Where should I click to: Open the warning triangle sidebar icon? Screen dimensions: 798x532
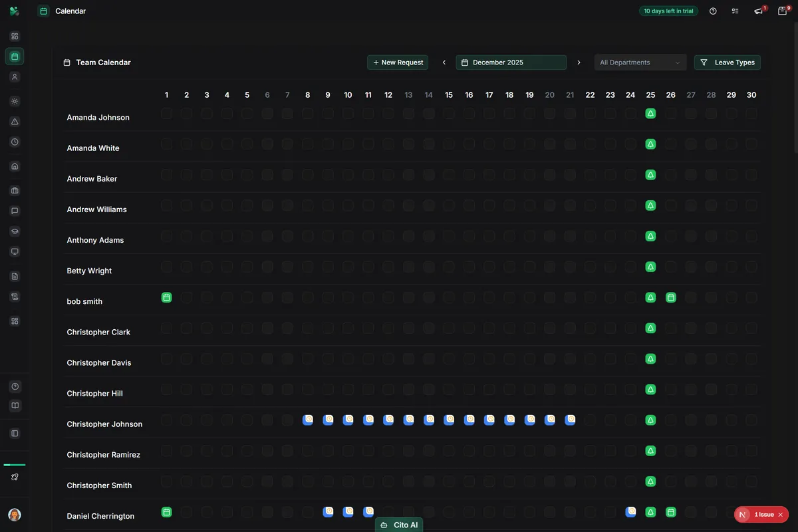[x=15, y=122]
